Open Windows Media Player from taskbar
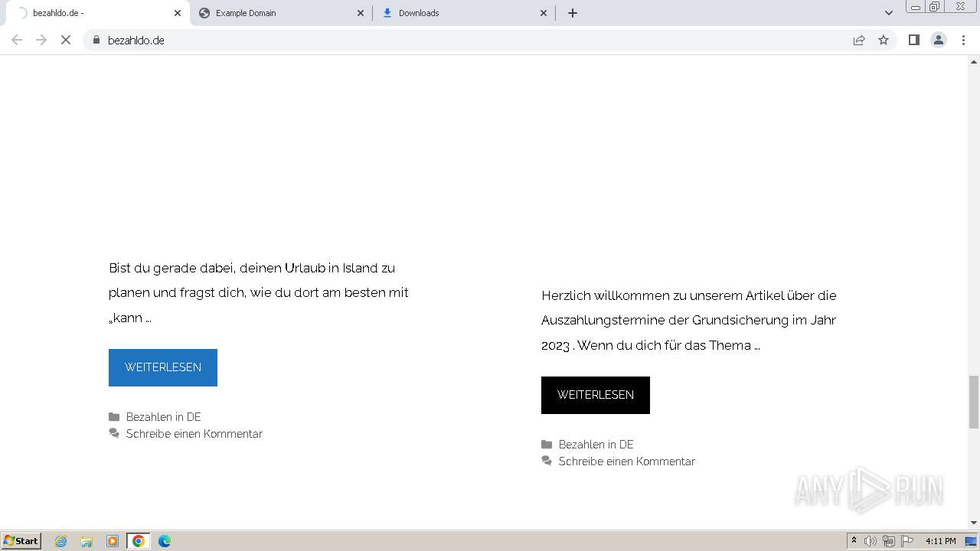Viewport: 980px width, 551px height. click(113, 541)
